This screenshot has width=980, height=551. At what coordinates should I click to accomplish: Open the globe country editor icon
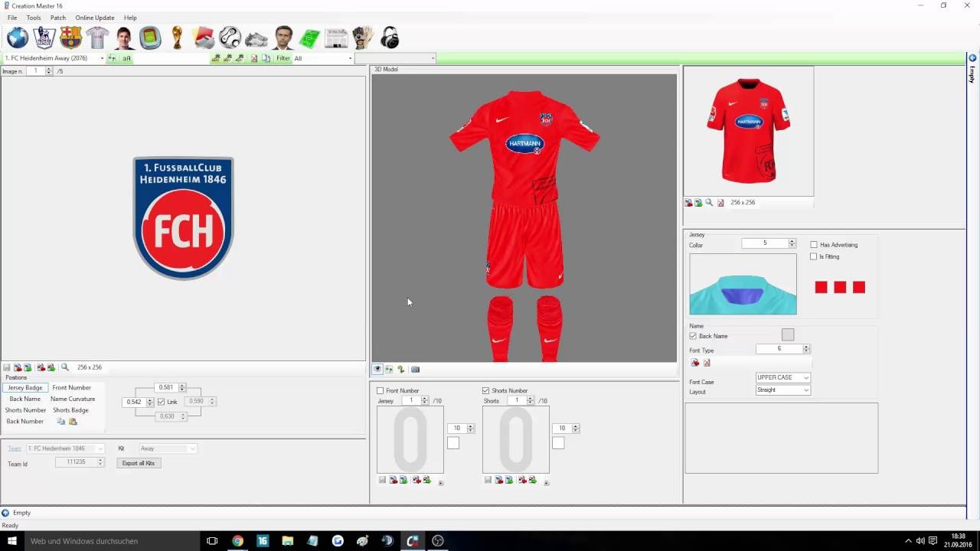18,37
